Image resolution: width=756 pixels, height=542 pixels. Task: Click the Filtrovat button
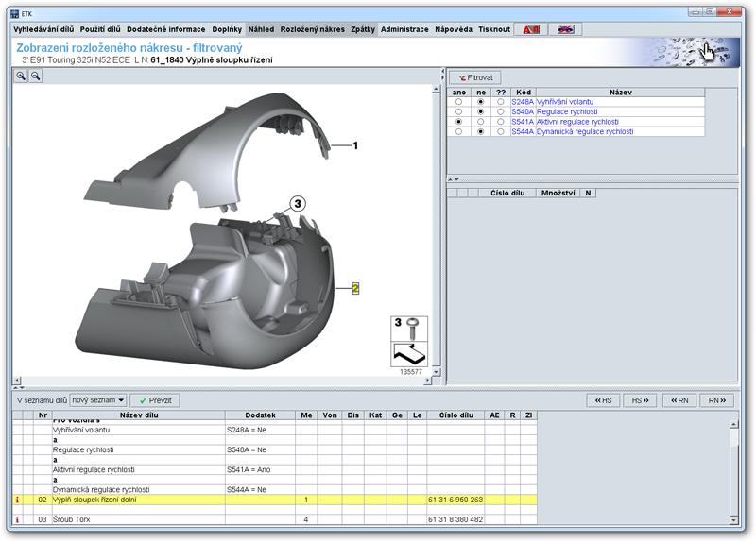pos(475,77)
